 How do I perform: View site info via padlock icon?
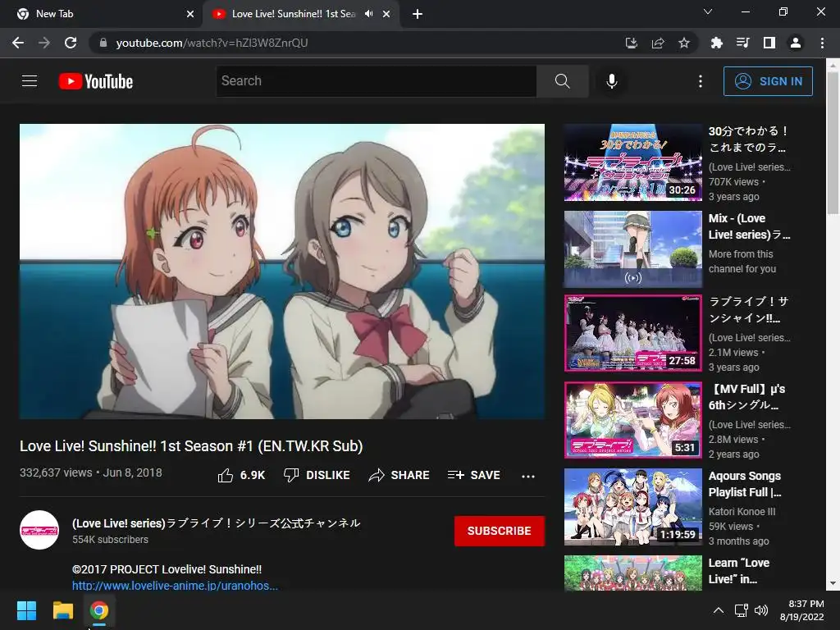103,43
